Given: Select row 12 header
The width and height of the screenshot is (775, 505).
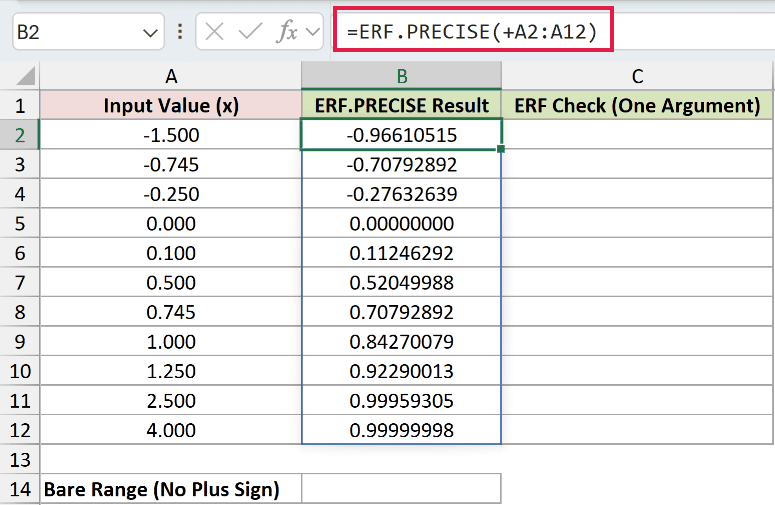Looking at the screenshot, I should point(20,430).
